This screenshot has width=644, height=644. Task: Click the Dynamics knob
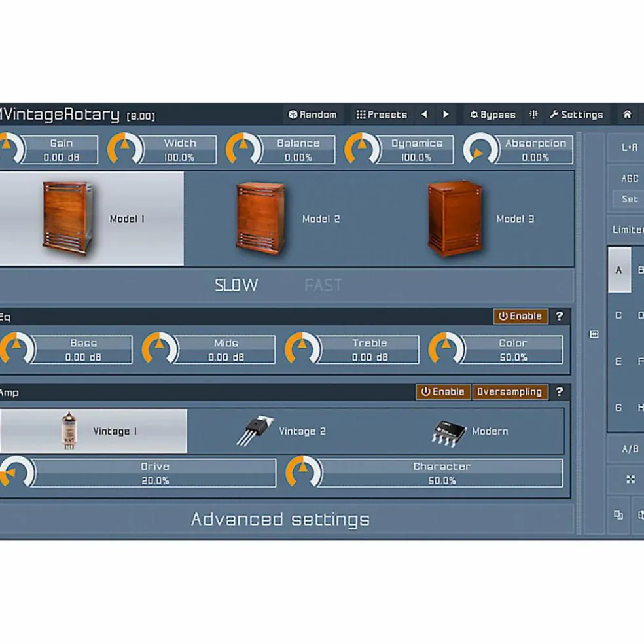coord(362,149)
